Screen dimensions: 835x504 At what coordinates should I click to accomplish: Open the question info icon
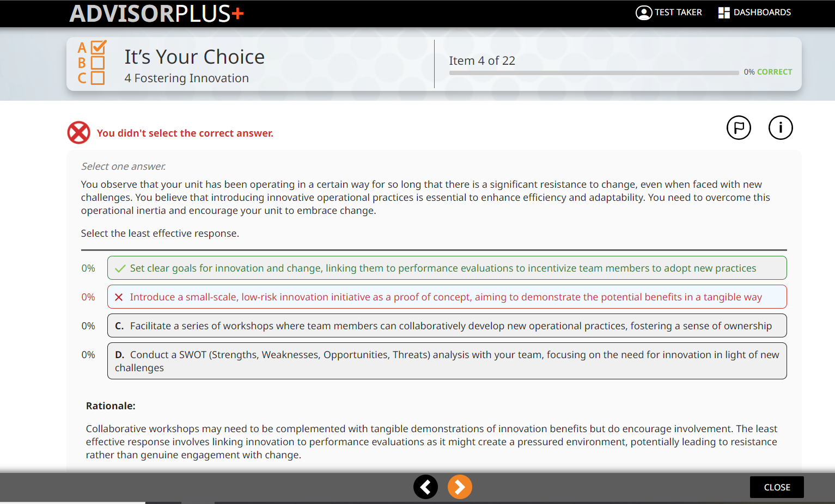click(780, 128)
